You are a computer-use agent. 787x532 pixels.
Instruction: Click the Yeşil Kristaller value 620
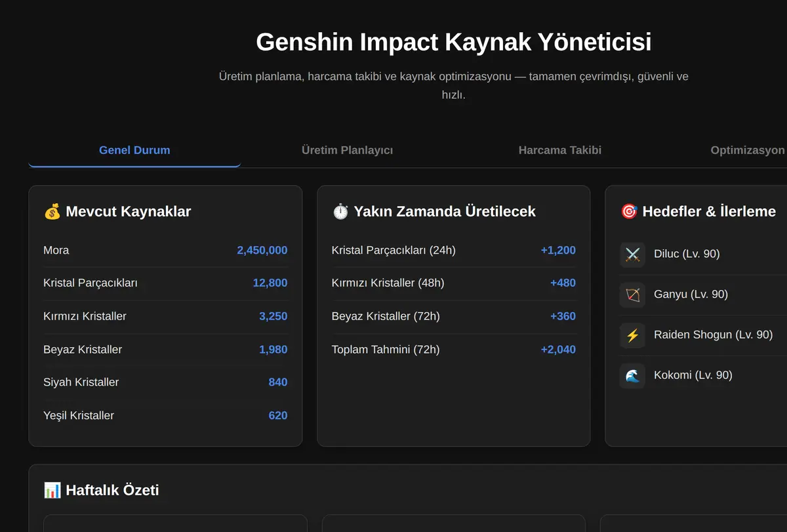278,415
